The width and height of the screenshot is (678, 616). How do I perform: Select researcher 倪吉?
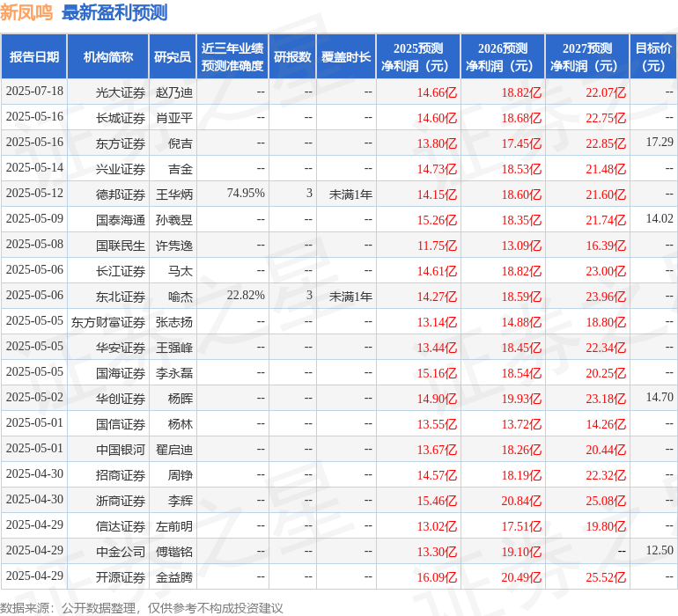click(180, 143)
